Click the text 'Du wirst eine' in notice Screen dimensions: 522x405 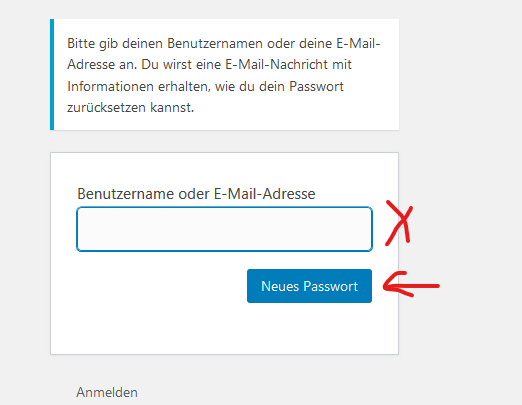(182, 64)
